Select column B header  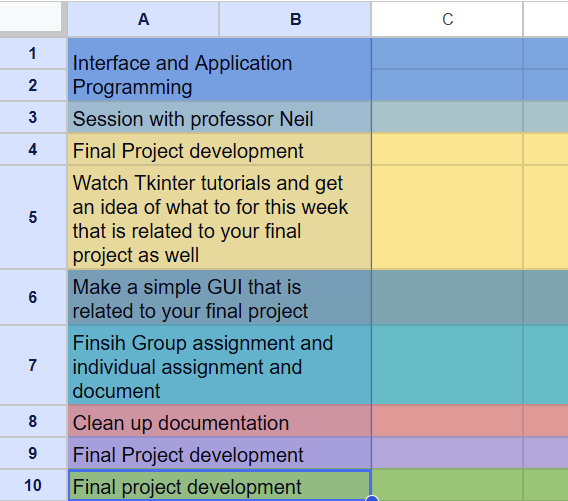coord(295,19)
